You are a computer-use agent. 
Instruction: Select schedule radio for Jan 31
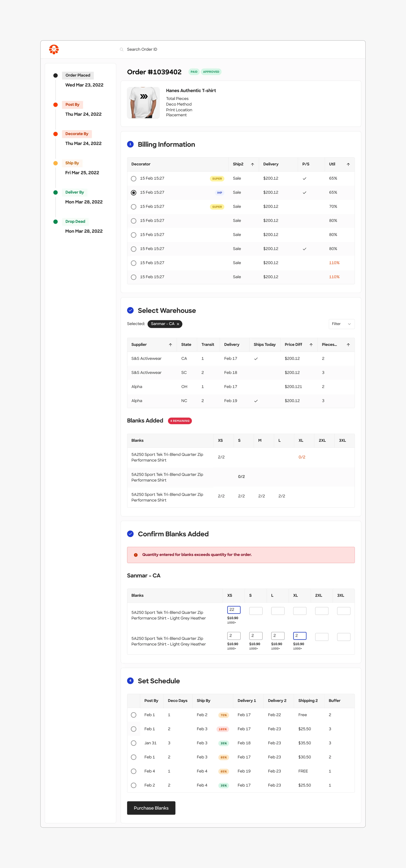[133, 743]
